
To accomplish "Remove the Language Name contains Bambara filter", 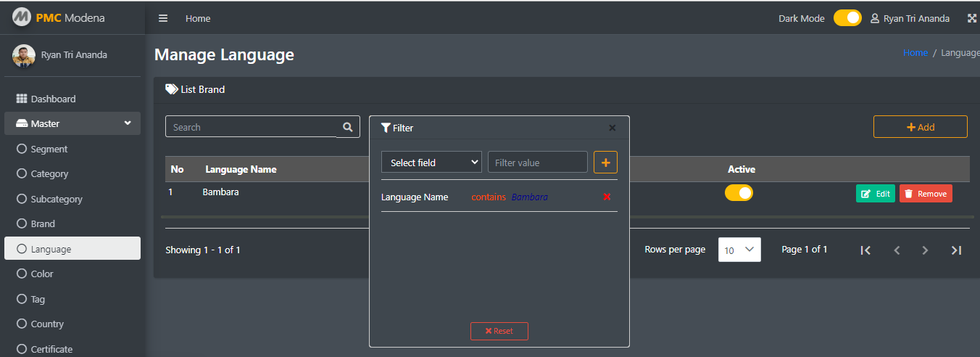I will tap(607, 197).
